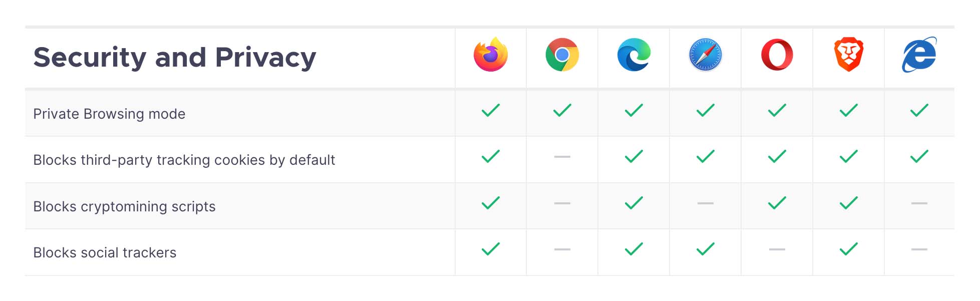Click the Safari compass icon
980x301 pixels.
706,54
